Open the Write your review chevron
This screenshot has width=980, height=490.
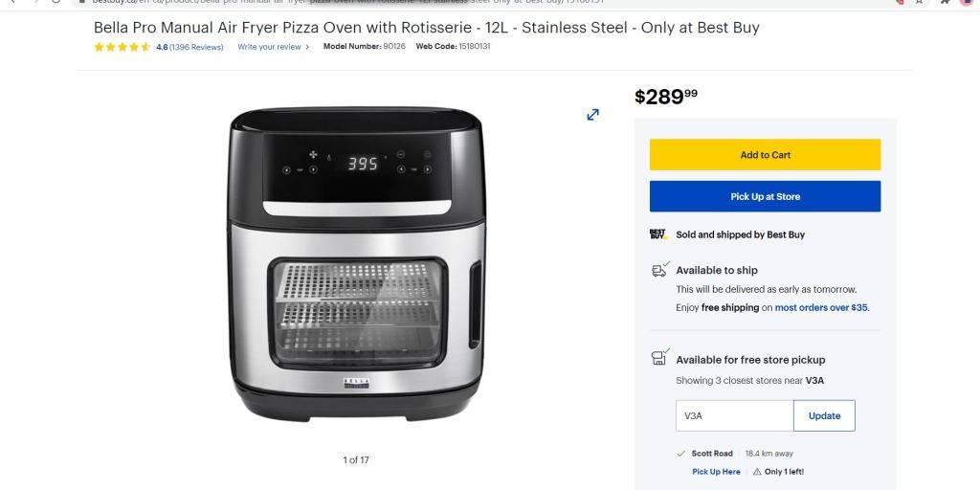click(x=307, y=47)
